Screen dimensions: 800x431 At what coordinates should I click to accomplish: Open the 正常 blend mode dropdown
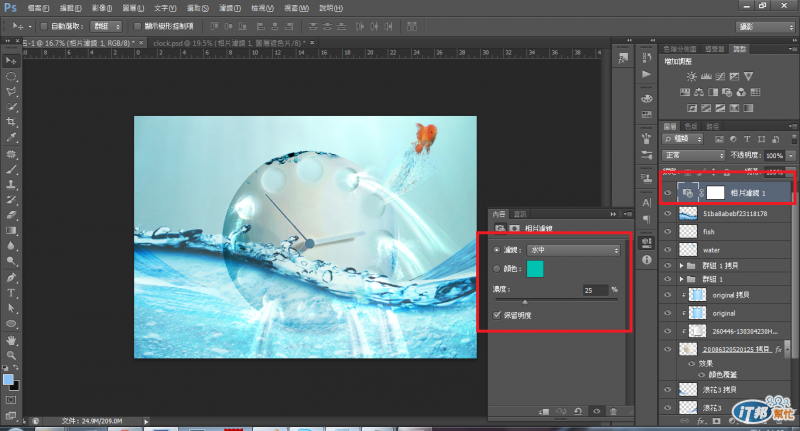pos(693,155)
